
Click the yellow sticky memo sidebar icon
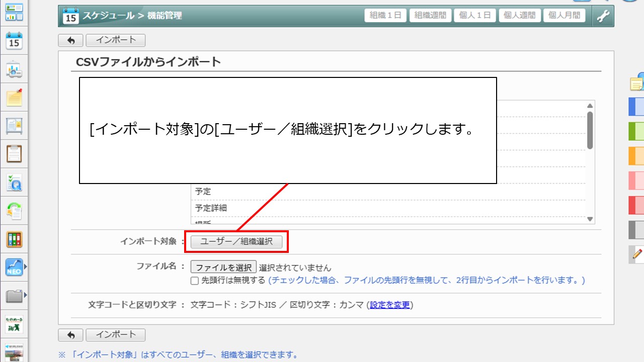pos(14,97)
